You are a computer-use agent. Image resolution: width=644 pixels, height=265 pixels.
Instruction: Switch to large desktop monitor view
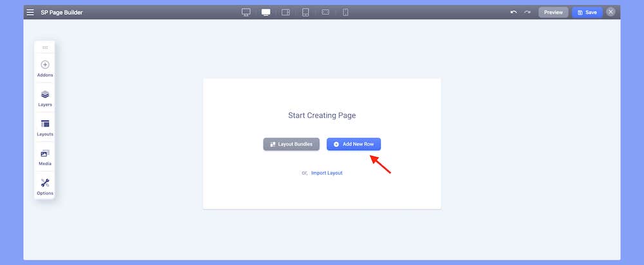[x=245, y=12]
